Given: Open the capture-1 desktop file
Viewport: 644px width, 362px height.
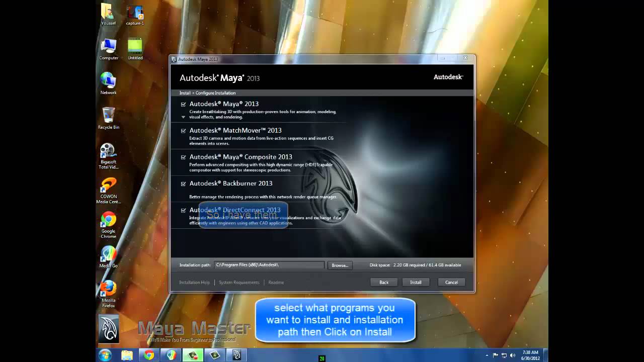Looking at the screenshot, I should (135, 15).
